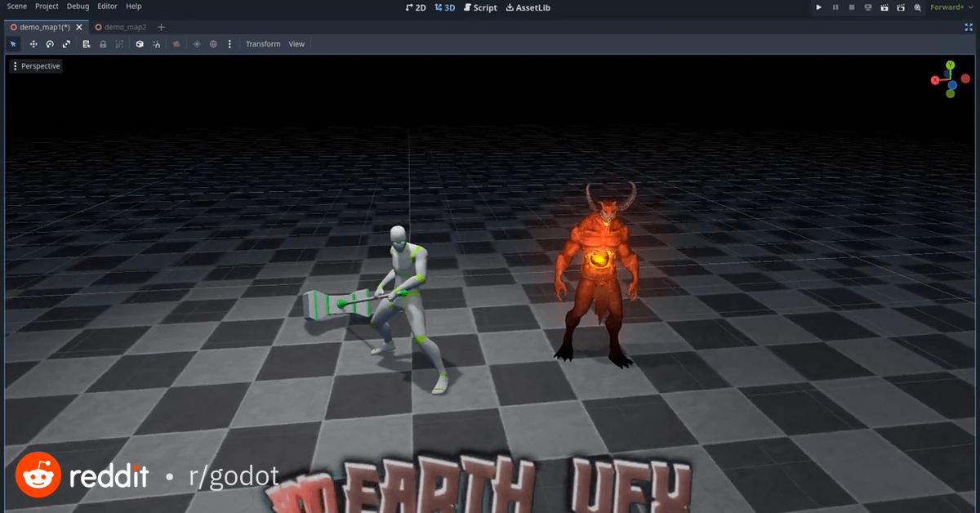
Task: Open the Forward+ renderer dropdown
Action: tap(951, 7)
